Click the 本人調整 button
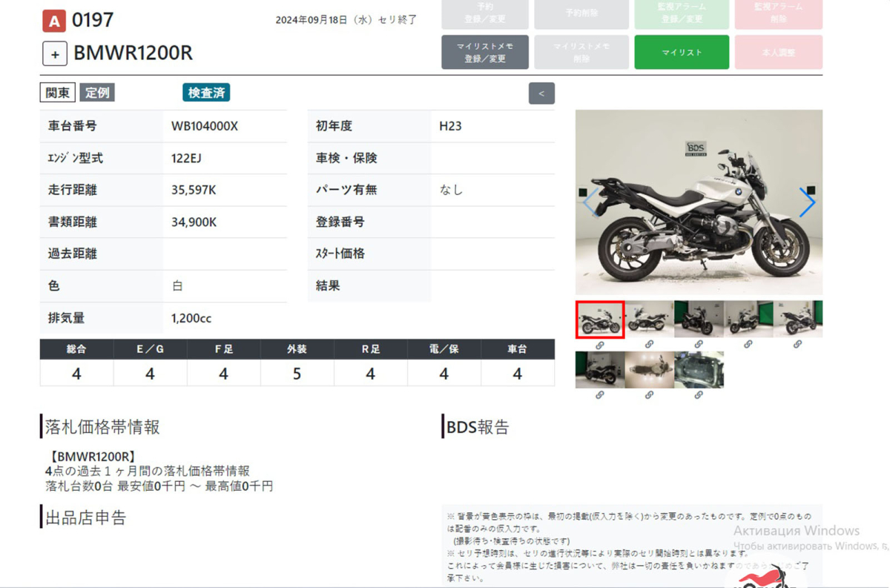This screenshot has height=588, width=890. click(x=779, y=52)
